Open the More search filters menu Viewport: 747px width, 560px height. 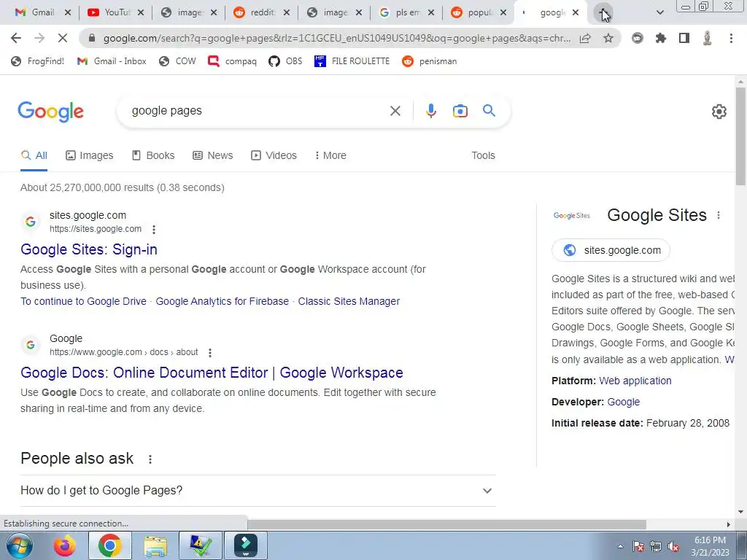pyautogui.click(x=330, y=155)
